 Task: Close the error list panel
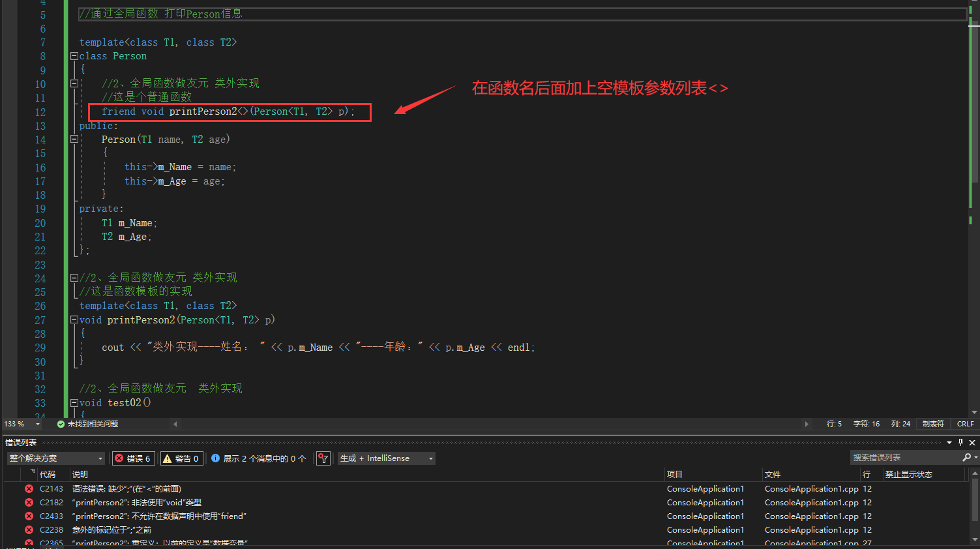972,442
